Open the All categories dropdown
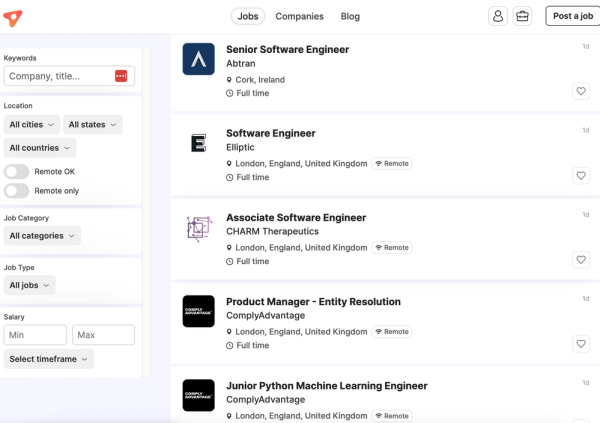This screenshot has width=600, height=423. 42,236
